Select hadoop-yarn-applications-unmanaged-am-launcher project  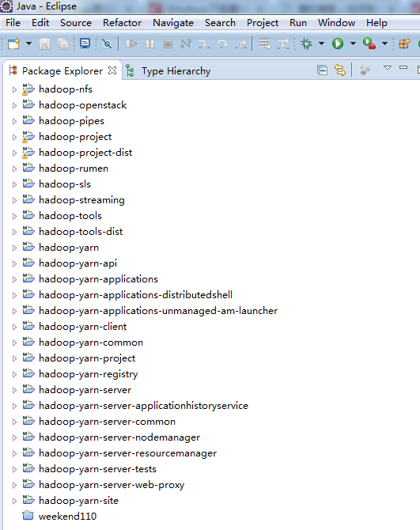tap(158, 311)
